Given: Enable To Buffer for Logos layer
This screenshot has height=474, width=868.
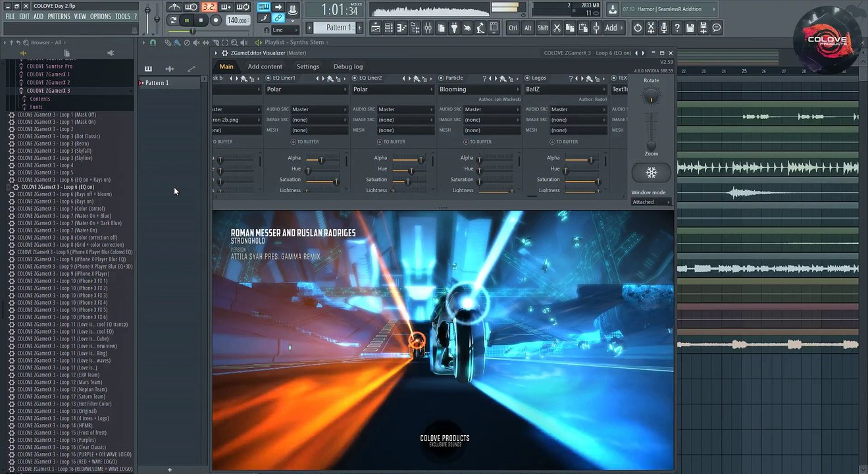Looking at the screenshot, I should 552,142.
